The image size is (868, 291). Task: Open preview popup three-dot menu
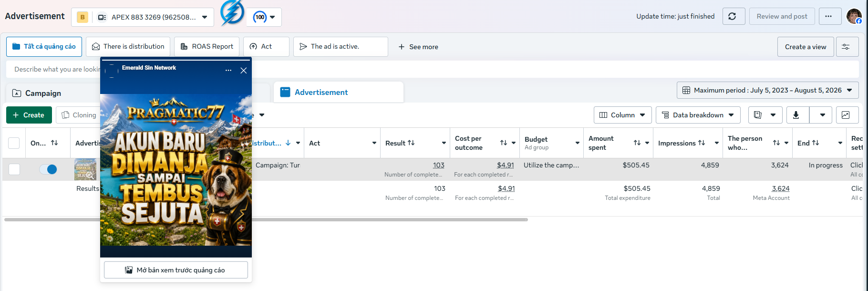click(x=228, y=71)
